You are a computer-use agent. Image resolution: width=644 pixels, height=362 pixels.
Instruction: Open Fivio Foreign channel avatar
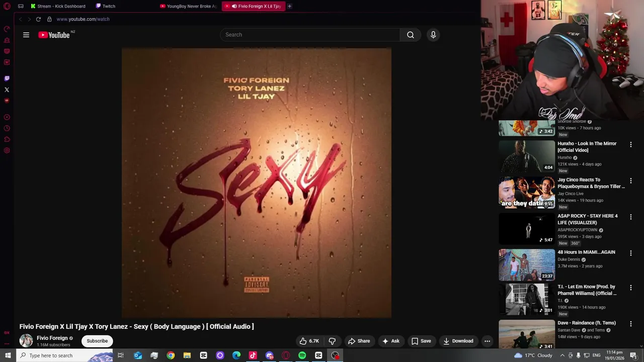click(26, 341)
